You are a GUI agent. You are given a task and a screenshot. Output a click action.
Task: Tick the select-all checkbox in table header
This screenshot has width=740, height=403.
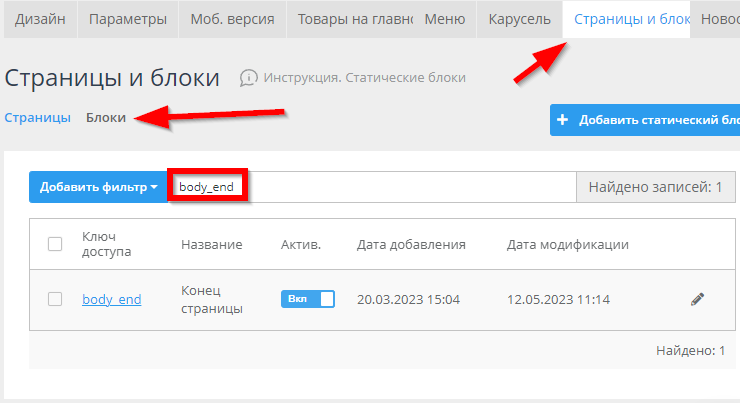(56, 244)
